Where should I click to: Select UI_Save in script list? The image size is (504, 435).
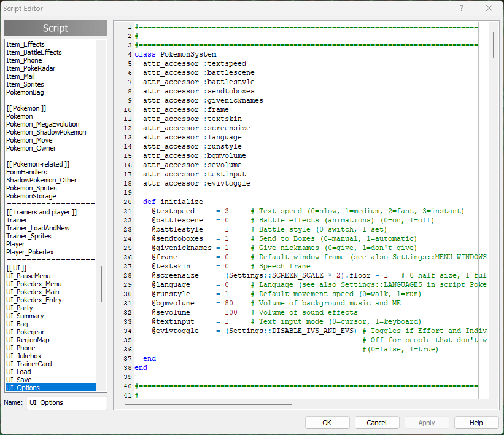(x=18, y=380)
